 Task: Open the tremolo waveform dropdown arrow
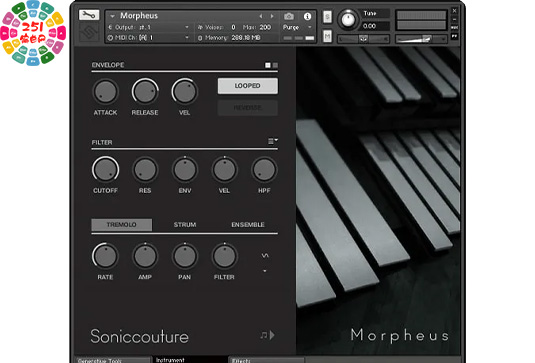[265, 271]
